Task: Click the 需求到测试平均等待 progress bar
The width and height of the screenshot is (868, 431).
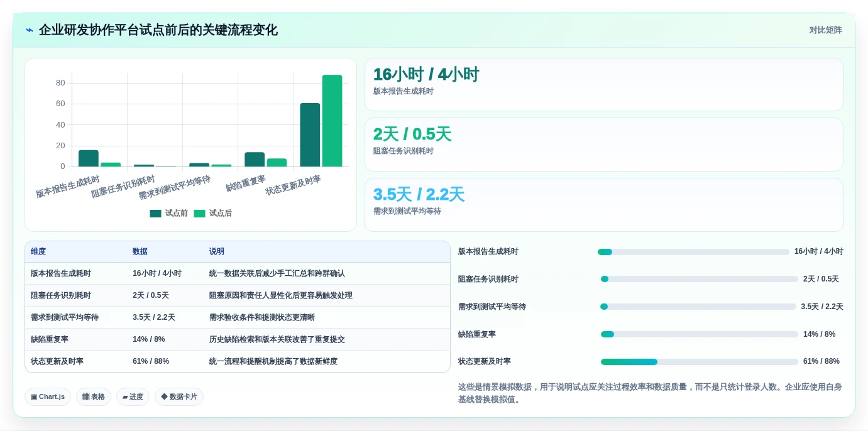Action: [698, 307]
